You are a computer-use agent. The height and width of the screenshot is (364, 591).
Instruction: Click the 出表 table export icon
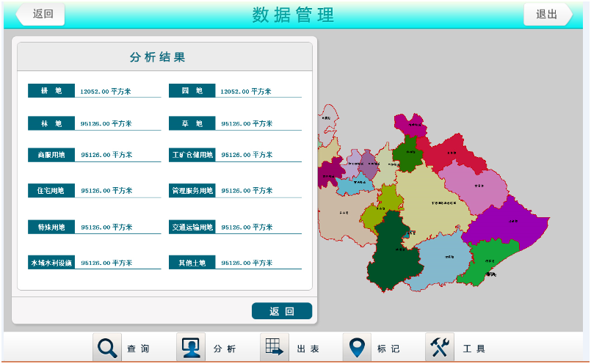pos(274,347)
